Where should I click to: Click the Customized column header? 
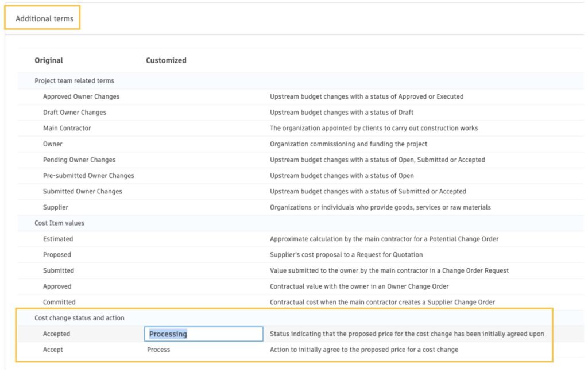point(166,60)
